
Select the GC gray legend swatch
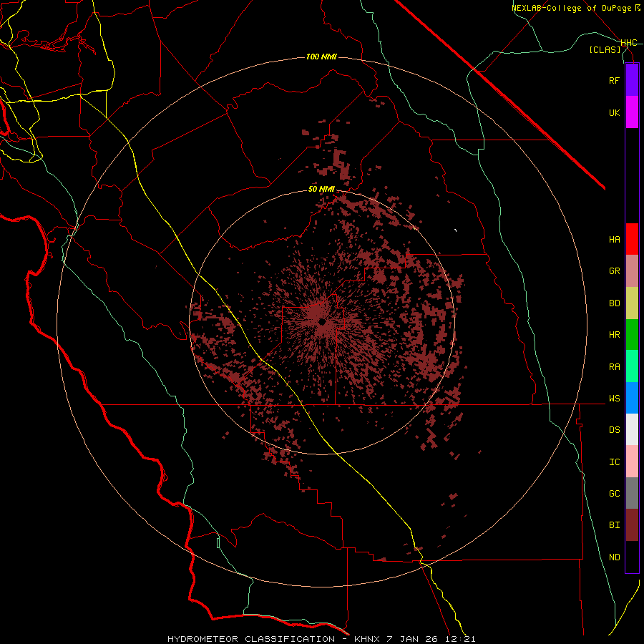[x=632, y=493]
